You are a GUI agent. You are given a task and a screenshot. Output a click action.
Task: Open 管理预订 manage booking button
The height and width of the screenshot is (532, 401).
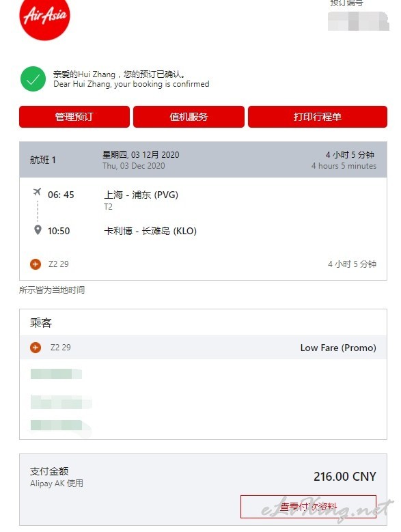click(x=74, y=117)
